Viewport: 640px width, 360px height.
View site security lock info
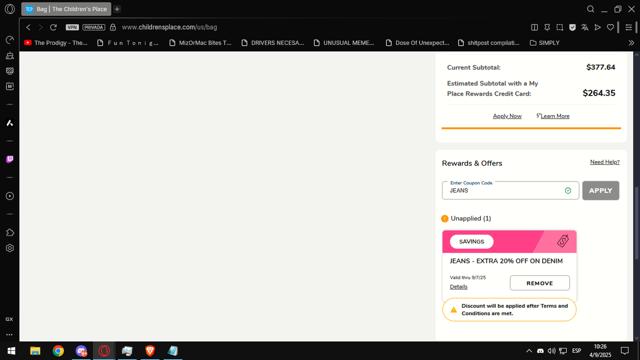[x=113, y=27]
